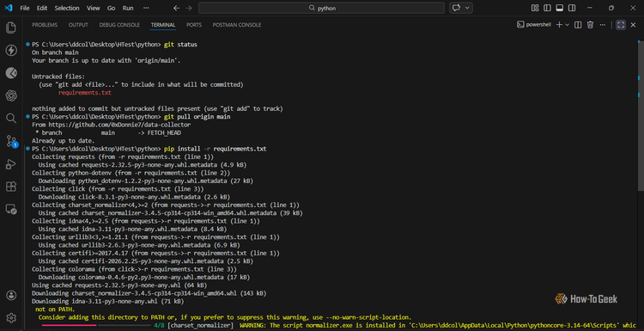Open the Explorer view in activity bar
Image resolution: width=644 pixels, height=331 pixels.
11,28
